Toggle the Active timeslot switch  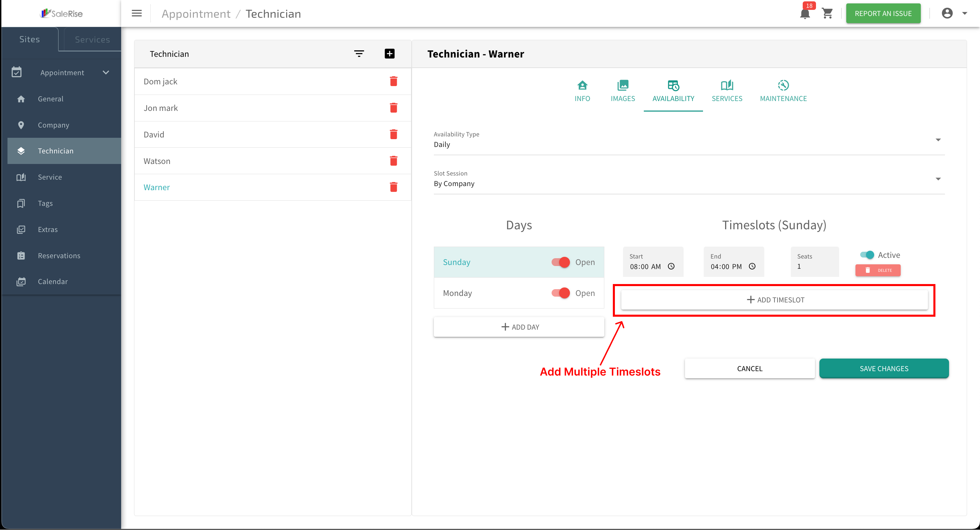coord(867,255)
